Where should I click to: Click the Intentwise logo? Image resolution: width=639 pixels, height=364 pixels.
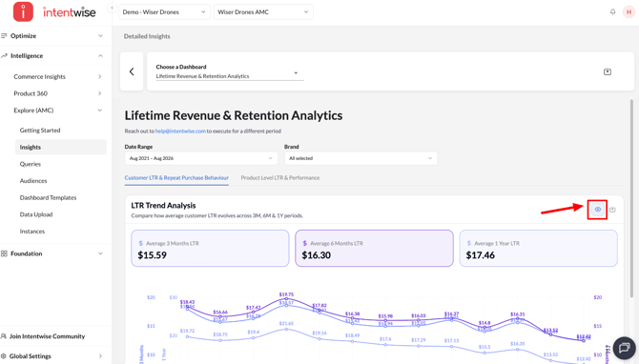coord(54,11)
